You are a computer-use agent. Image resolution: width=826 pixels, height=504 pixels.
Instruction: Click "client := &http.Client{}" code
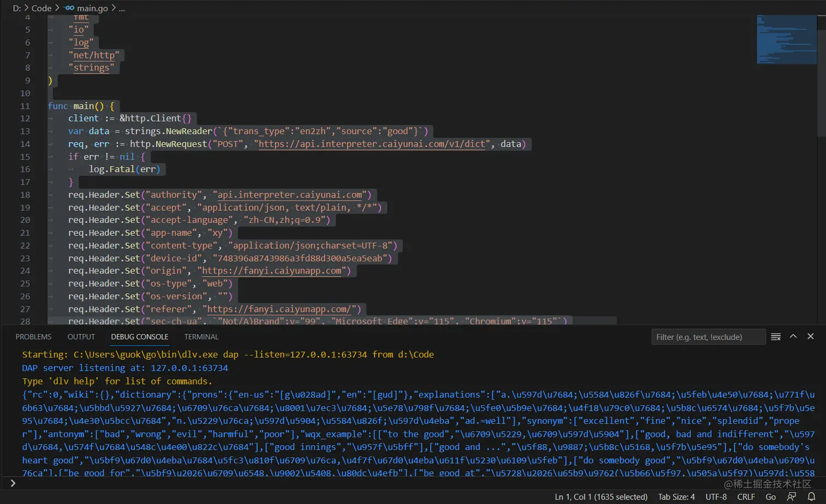click(130, 118)
